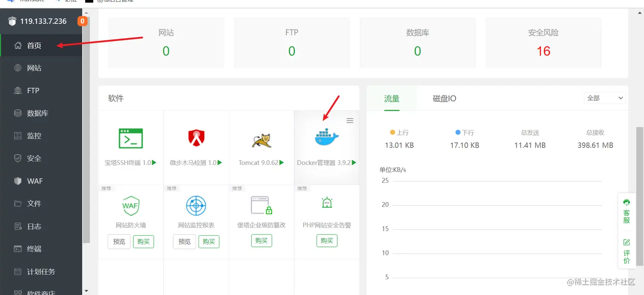Open the 安全 sidebar menu item
This screenshot has height=295, width=644.
tap(41, 158)
